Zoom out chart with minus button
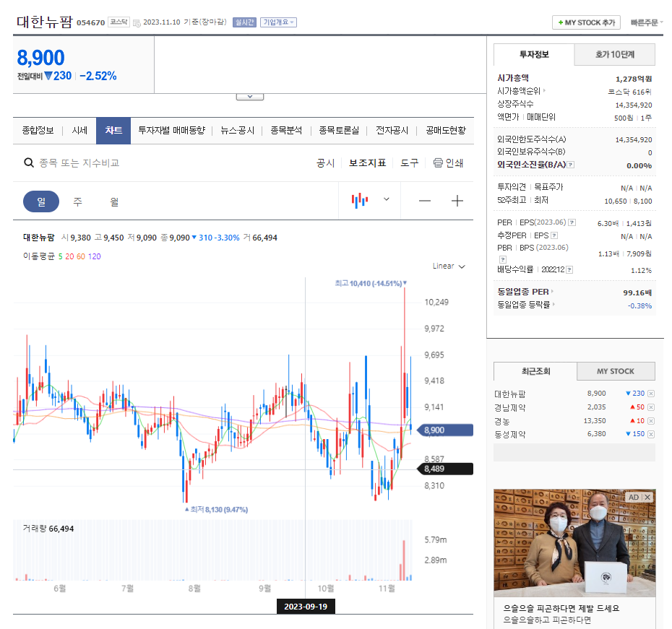Image resolution: width=672 pixels, height=629 pixels. point(425,201)
